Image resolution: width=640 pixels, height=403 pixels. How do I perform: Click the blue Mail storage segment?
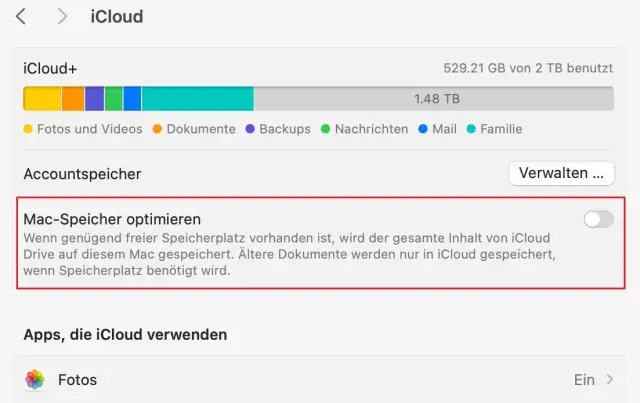coord(132,98)
